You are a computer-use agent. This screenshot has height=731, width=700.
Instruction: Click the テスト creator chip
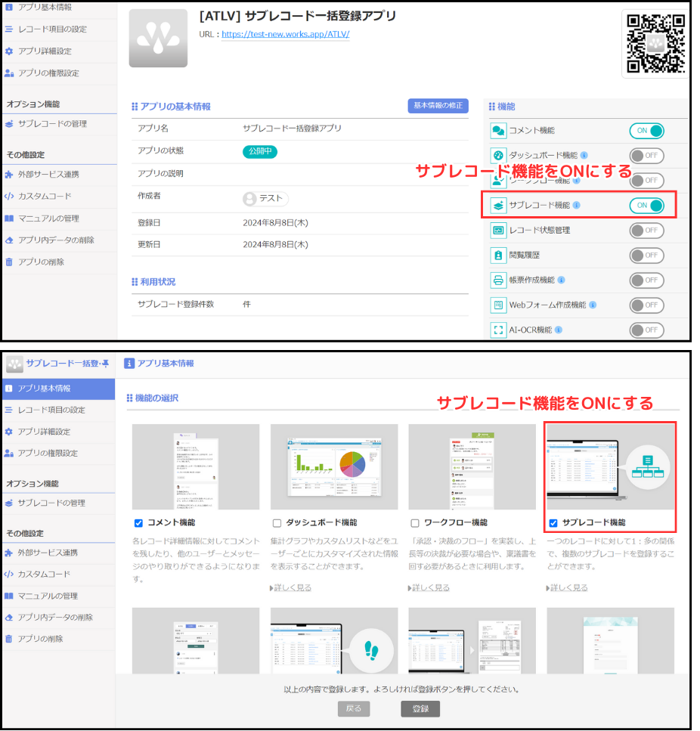point(265,199)
